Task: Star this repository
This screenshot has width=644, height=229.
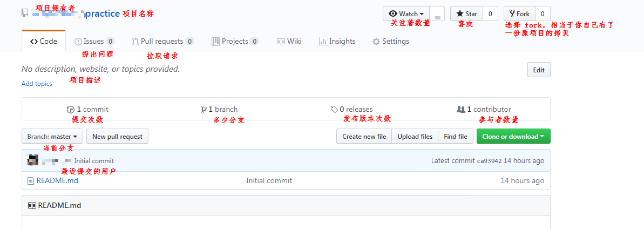Action: [466, 14]
